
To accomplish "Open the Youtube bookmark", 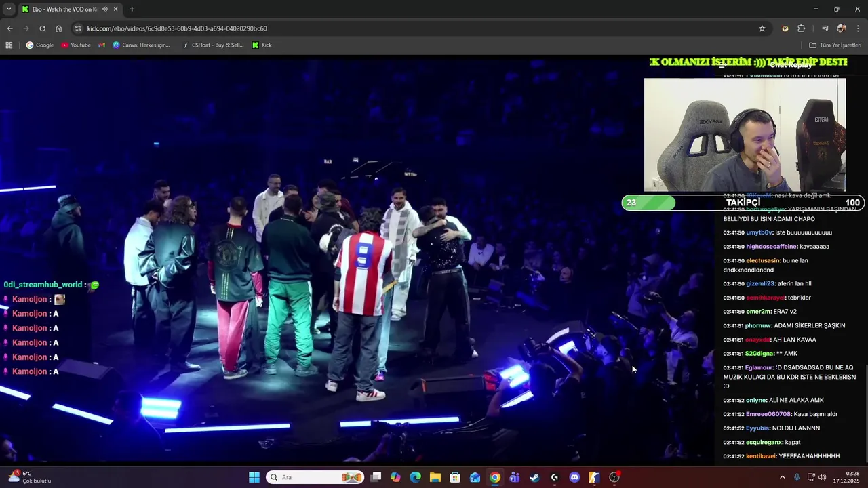I will (x=76, y=45).
